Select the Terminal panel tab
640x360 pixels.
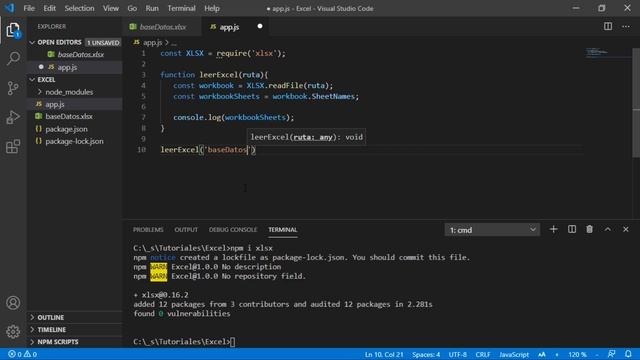pos(282,230)
